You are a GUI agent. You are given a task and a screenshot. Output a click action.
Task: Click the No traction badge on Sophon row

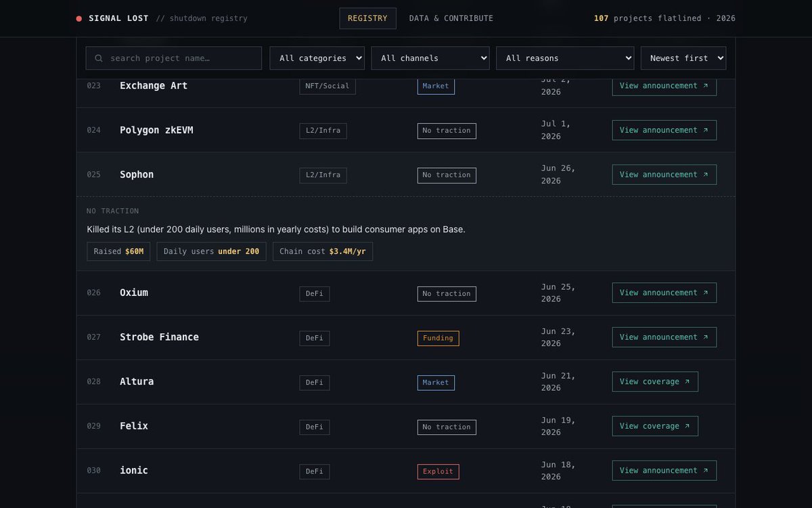[447, 175]
